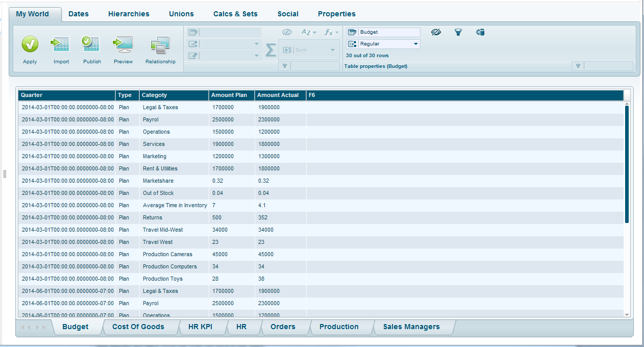Click the database settings gear icon
Image resolution: width=644 pixels, height=347 pixels.
(480, 32)
